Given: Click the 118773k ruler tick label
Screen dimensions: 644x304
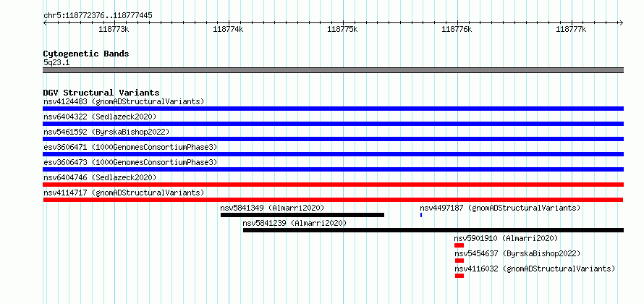Looking at the screenshot, I should click(x=114, y=29).
